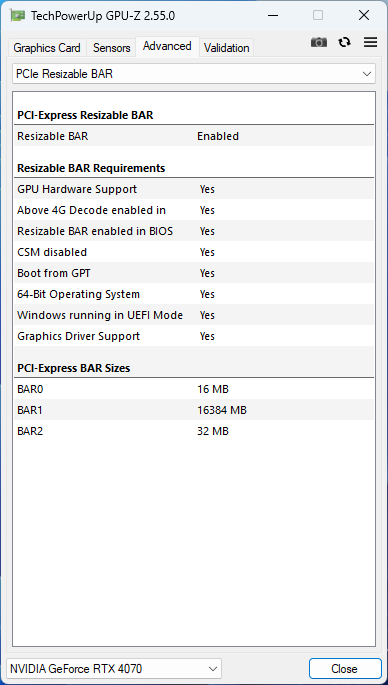Select the Boot from GPT row
This screenshot has width=388, height=685.
coord(194,273)
